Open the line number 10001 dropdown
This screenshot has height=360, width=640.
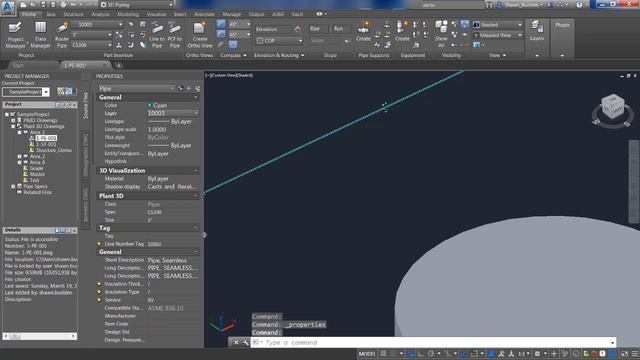98,24
